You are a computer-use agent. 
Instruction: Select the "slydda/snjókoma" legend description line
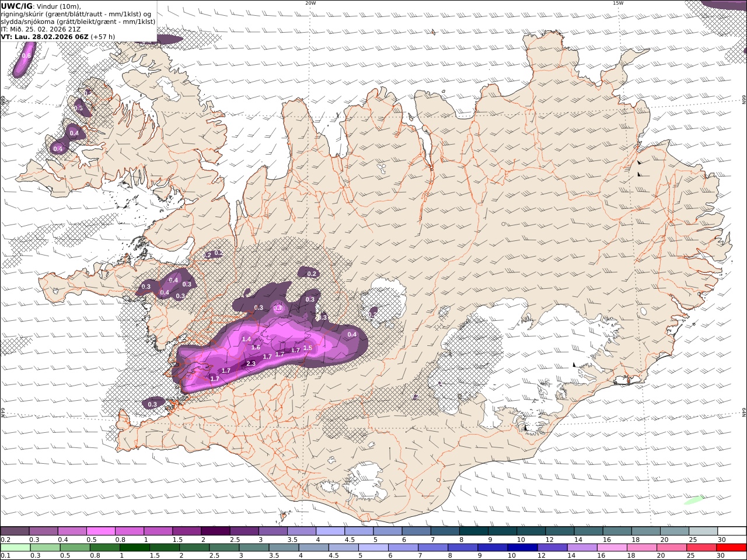pyautogui.click(x=78, y=21)
